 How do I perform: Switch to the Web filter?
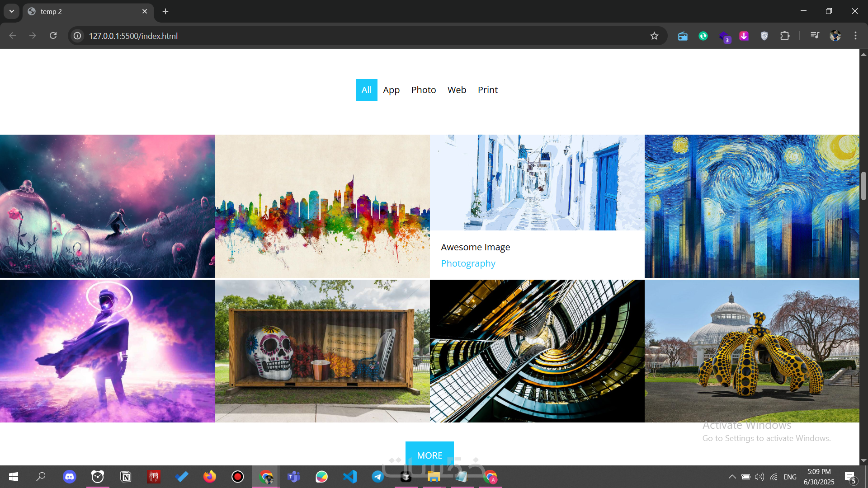457,90
